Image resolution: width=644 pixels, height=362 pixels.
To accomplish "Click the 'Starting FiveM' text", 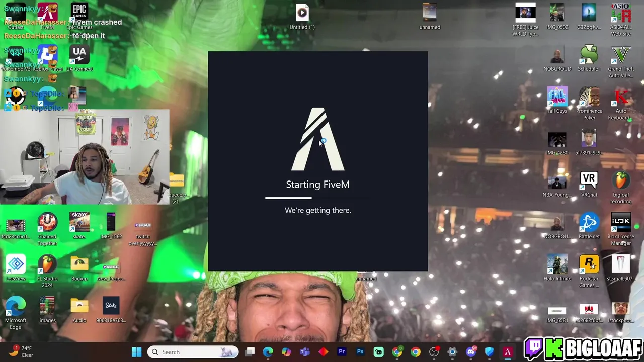I will pos(318,185).
